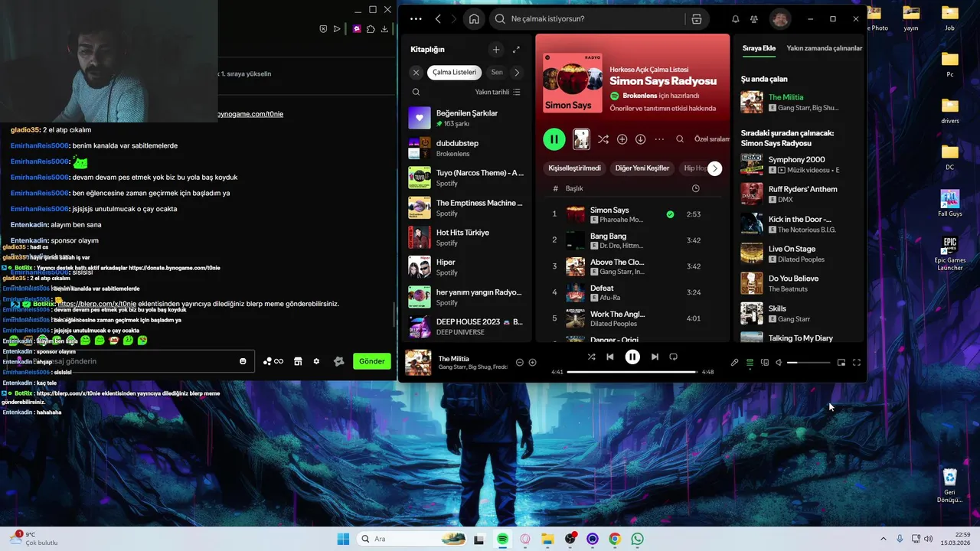
Task: Open the Browse icon beside search
Action: tap(697, 19)
